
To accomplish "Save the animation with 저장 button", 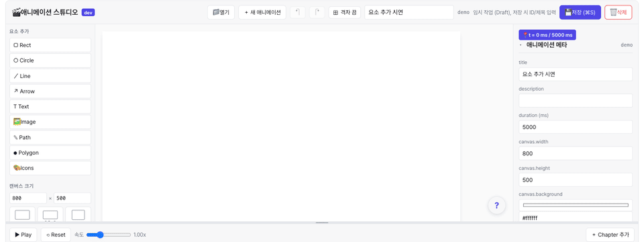I will pos(580,12).
